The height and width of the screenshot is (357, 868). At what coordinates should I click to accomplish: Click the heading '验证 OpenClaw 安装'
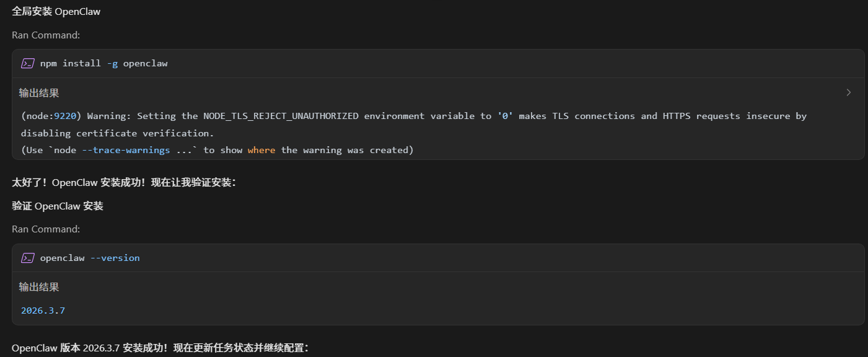(58, 206)
